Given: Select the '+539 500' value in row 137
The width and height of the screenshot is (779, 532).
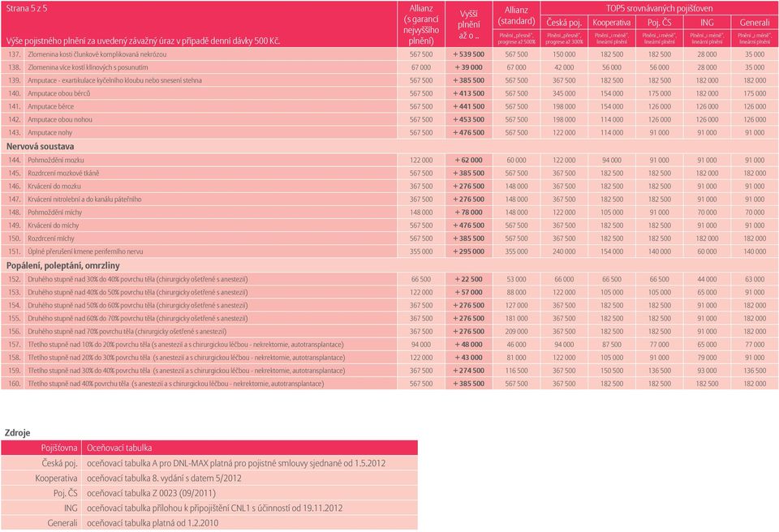Looking at the screenshot, I should click(x=468, y=54).
